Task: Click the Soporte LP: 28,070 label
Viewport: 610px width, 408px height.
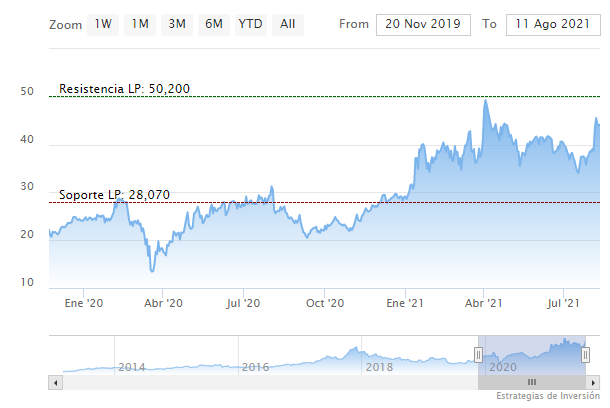Action: pyautogui.click(x=113, y=195)
